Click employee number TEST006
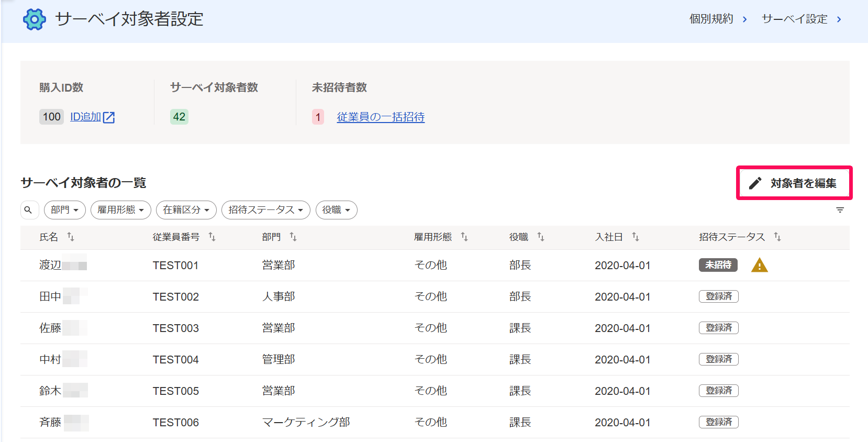The width and height of the screenshot is (868, 442). click(175, 423)
